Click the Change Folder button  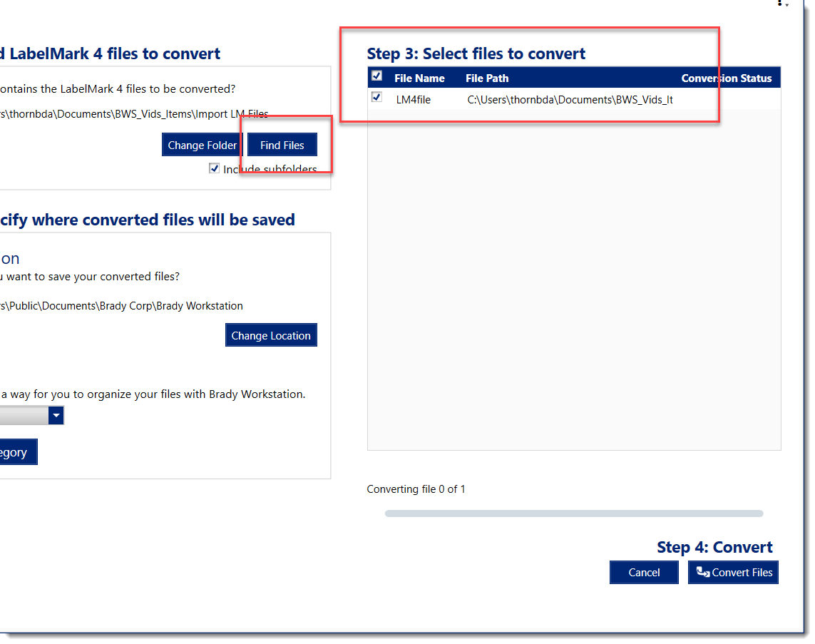(x=201, y=144)
